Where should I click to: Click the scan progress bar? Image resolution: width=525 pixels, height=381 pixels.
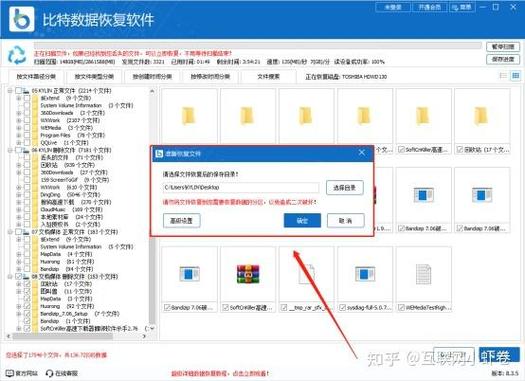(x=257, y=46)
